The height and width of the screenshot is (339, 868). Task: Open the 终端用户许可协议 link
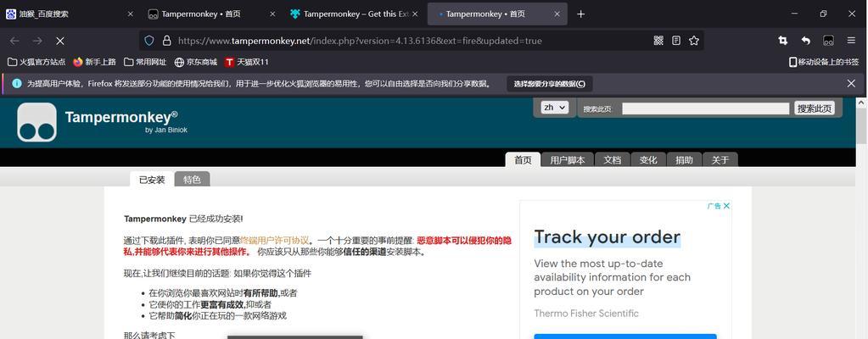(275, 241)
